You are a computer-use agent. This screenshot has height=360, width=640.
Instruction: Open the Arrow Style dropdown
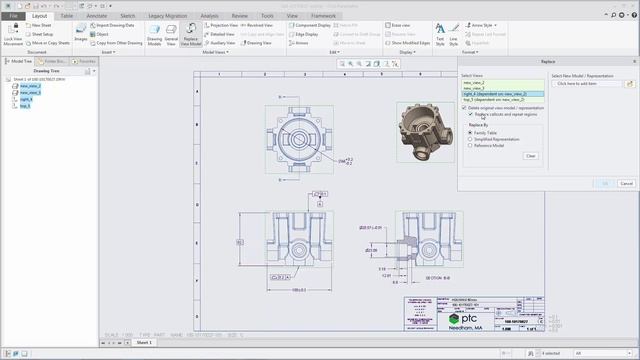[x=481, y=25]
